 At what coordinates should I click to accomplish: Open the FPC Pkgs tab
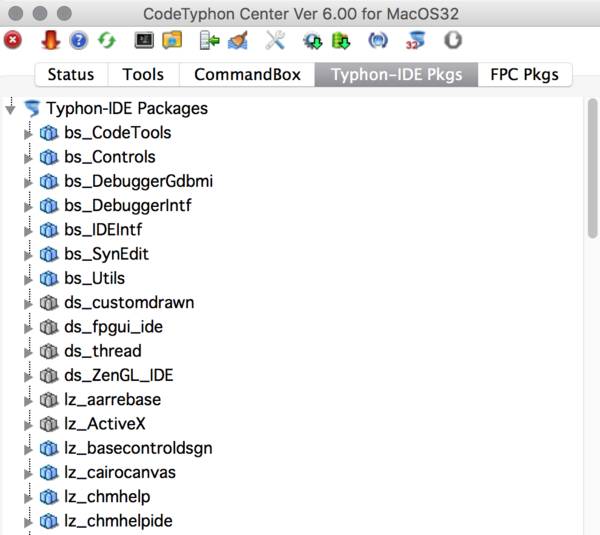525,74
